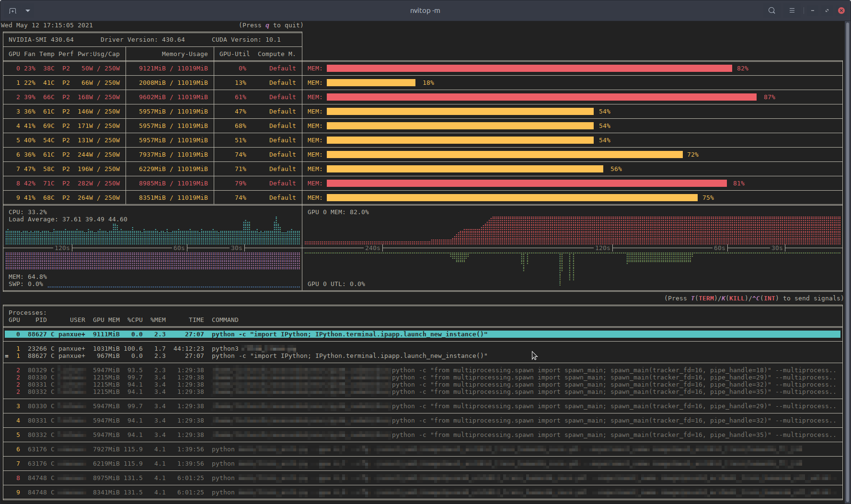Click the terminal scrollbar on right edge

point(848,259)
